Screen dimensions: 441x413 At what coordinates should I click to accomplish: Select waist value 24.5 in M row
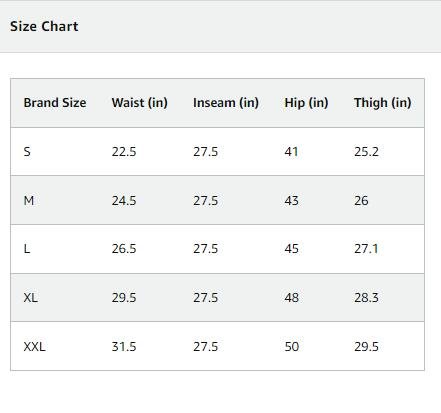tap(124, 201)
